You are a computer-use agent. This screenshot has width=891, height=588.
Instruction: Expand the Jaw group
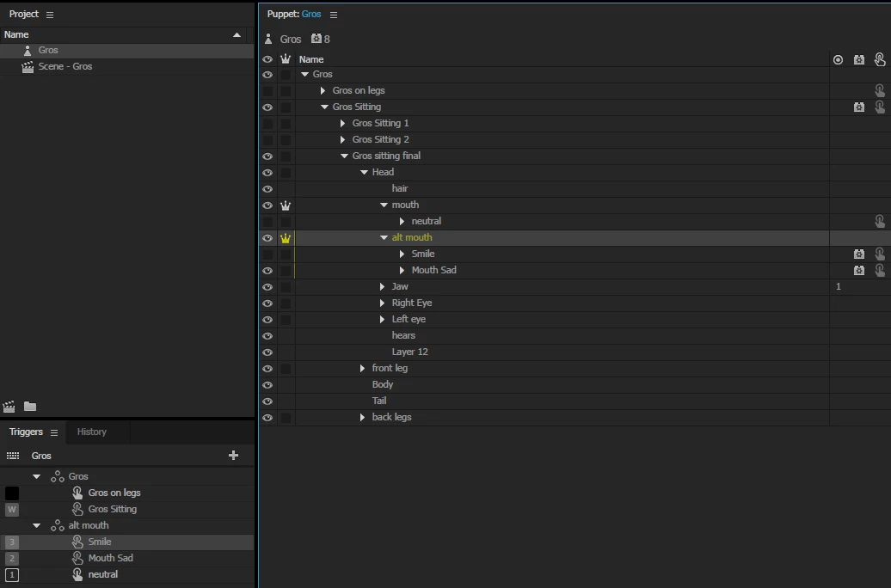click(x=383, y=287)
